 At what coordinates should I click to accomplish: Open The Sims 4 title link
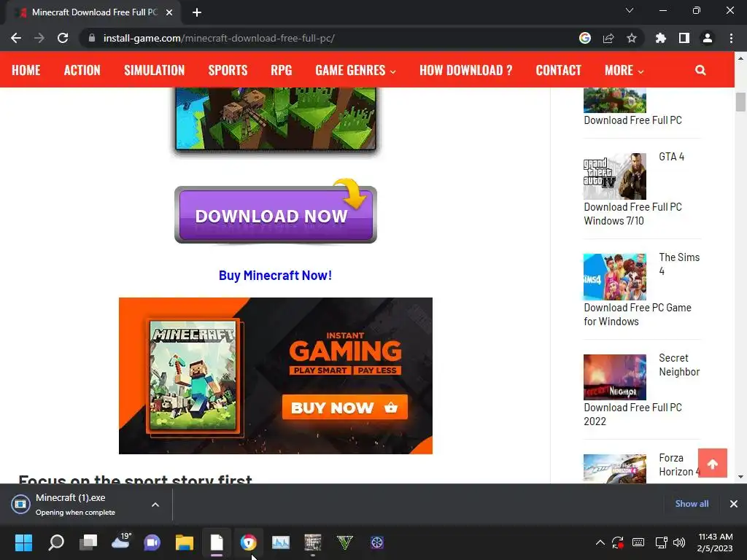coord(679,264)
